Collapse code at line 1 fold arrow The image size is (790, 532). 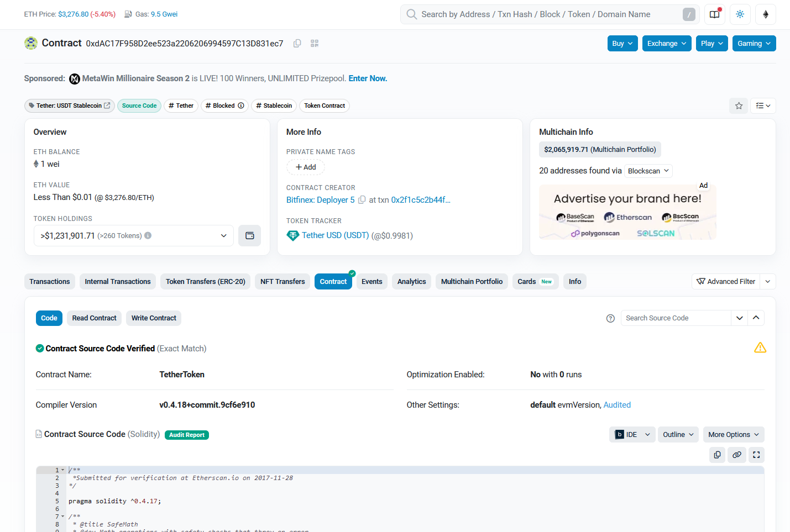pos(63,470)
